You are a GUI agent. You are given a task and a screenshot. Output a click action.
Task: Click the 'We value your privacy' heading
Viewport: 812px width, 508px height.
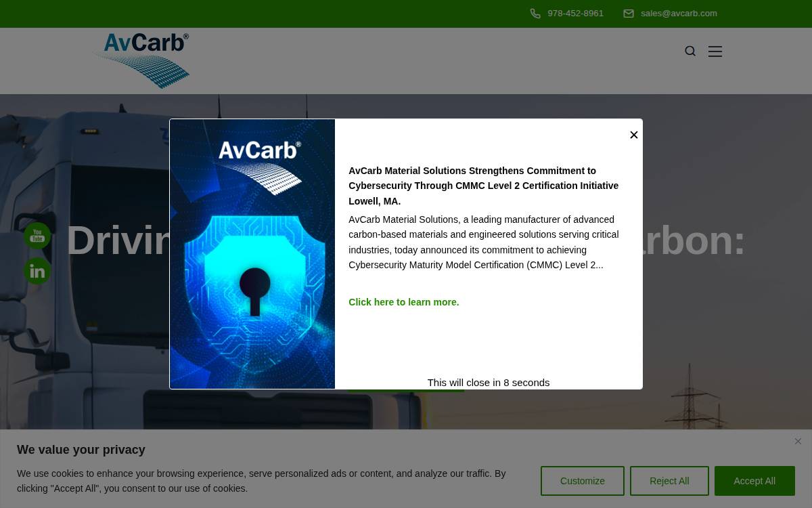point(81,450)
